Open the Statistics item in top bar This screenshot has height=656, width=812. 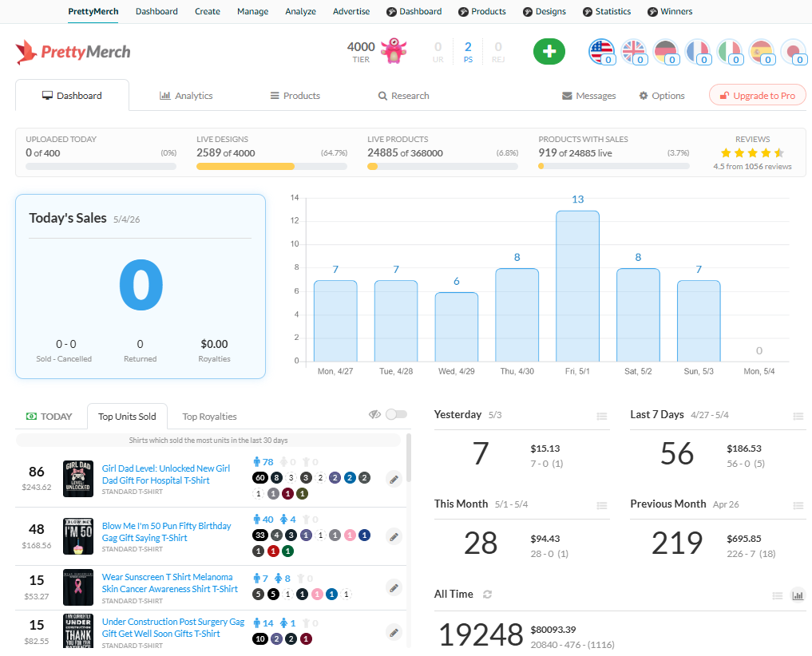pyautogui.click(x=607, y=11)
